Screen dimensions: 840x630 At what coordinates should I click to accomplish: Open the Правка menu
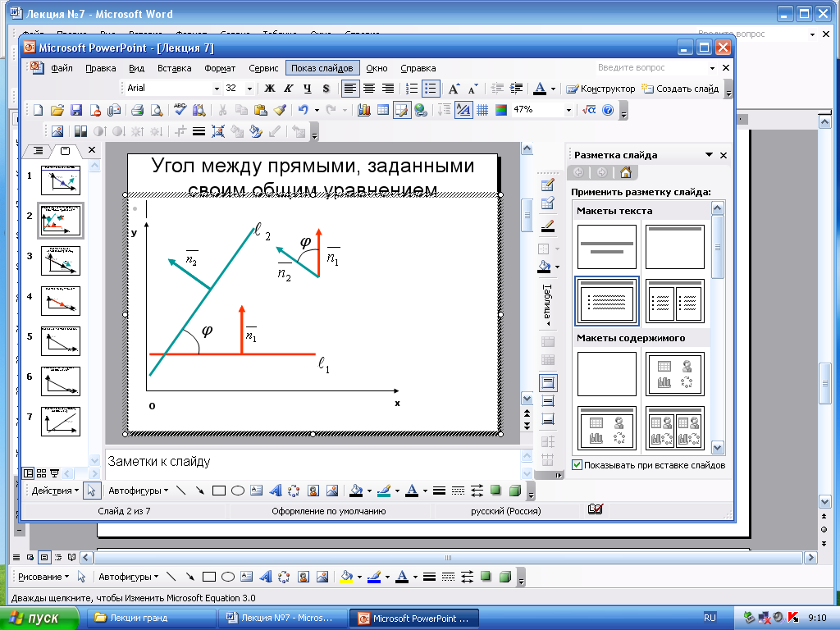tap(101, 69)
